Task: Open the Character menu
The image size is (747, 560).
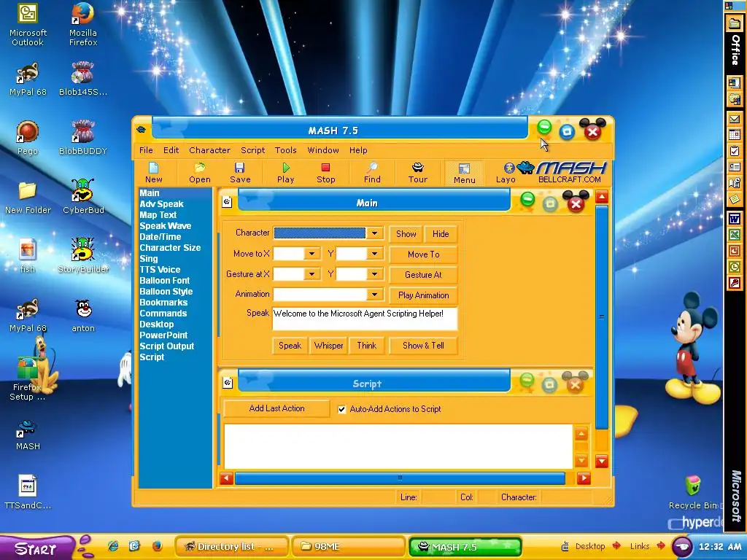Action: (209, 150)
